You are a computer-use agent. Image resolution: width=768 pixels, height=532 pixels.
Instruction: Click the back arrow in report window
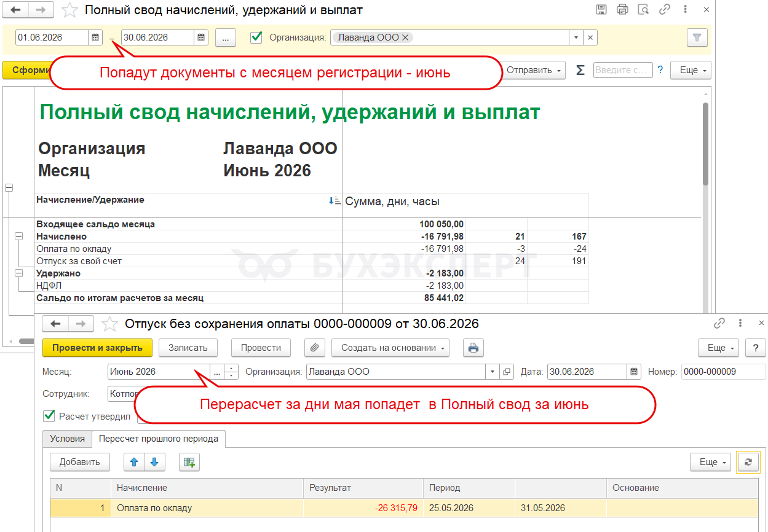click(16, 10)
